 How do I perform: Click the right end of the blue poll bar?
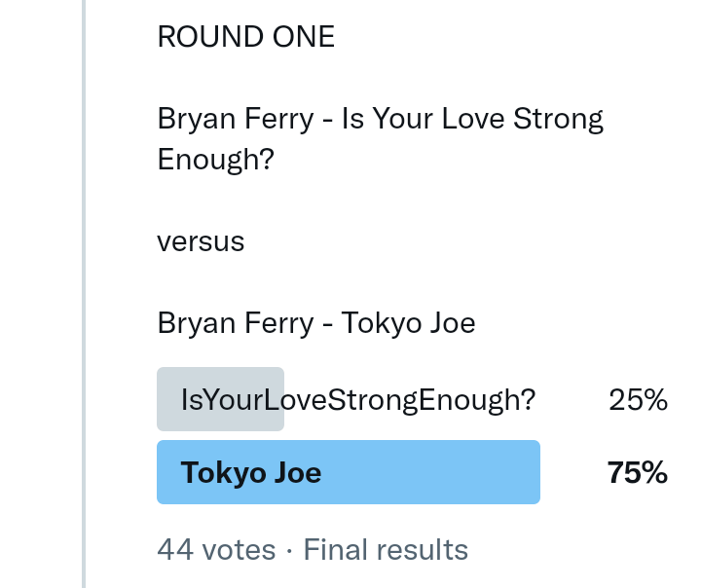pyautogui.click(x=531, y=472)
